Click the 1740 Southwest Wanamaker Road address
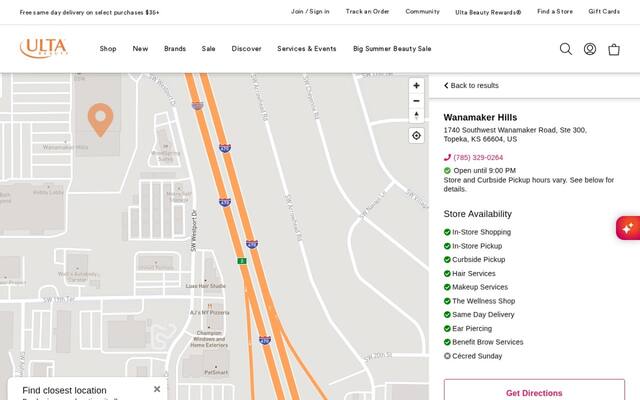640x400 pixels. (515, 134)
